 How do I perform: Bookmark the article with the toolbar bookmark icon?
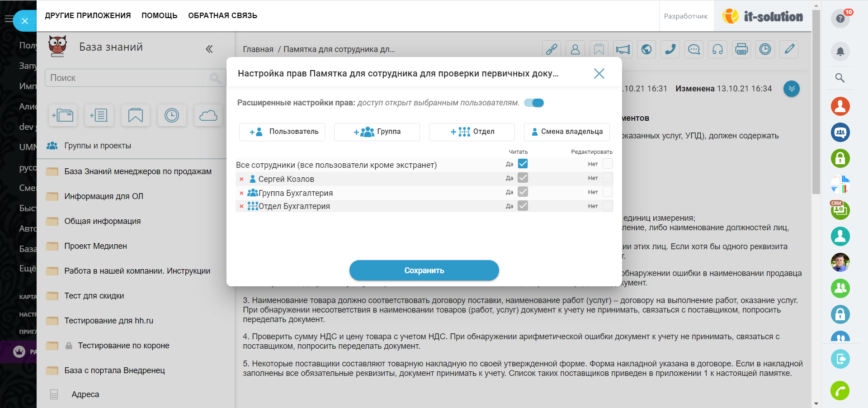pos(599,49)
